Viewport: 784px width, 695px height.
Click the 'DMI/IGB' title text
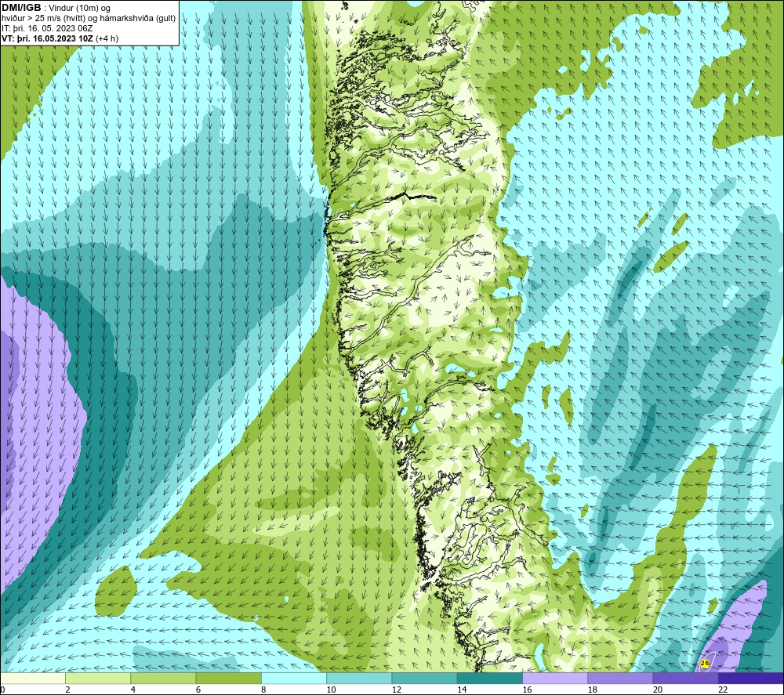tap(21, 8)
